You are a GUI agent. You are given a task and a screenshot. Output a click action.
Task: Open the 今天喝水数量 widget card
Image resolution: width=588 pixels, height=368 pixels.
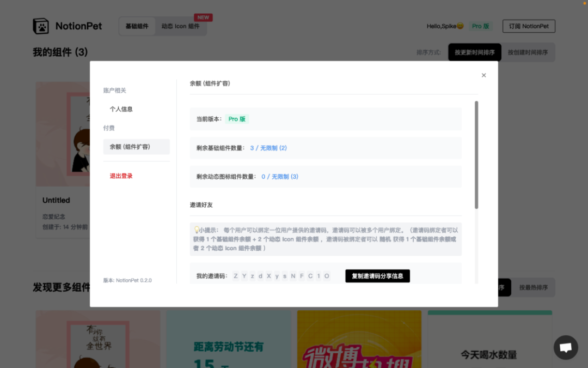490,339
